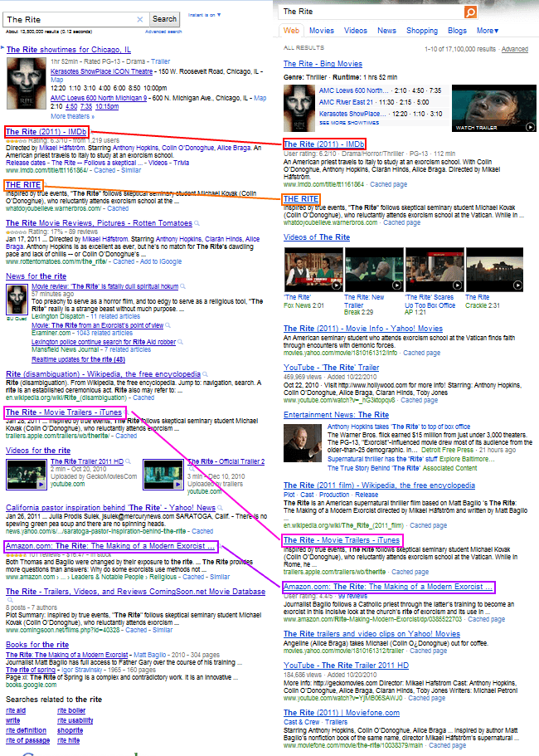539x756 pixels.
Task: Click 'Realtime updates for the rite (48)'
Action: (x=78, y=359)
